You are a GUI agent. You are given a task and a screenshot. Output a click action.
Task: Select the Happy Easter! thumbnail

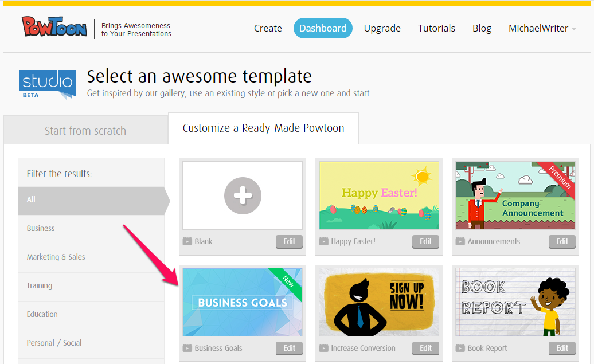(379, 195)
